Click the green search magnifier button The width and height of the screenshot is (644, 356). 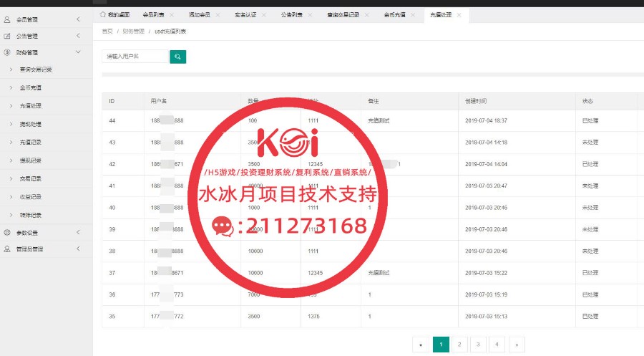[178, 57]
